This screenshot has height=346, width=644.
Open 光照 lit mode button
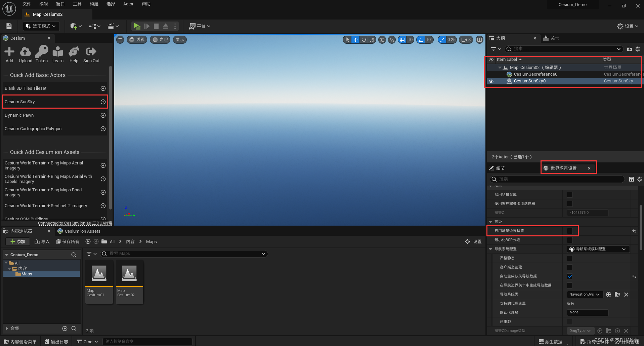click(160, 40)
